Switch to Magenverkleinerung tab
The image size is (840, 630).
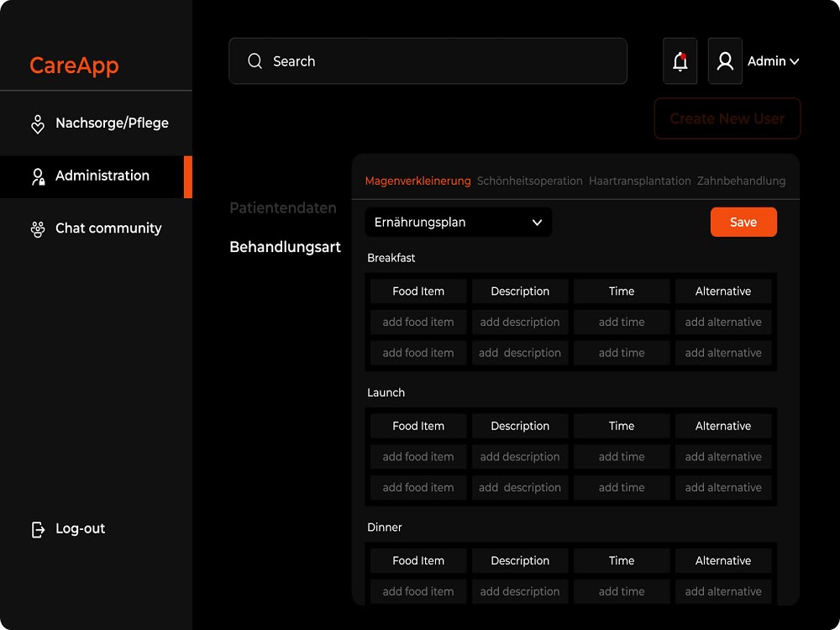point(417,181)
